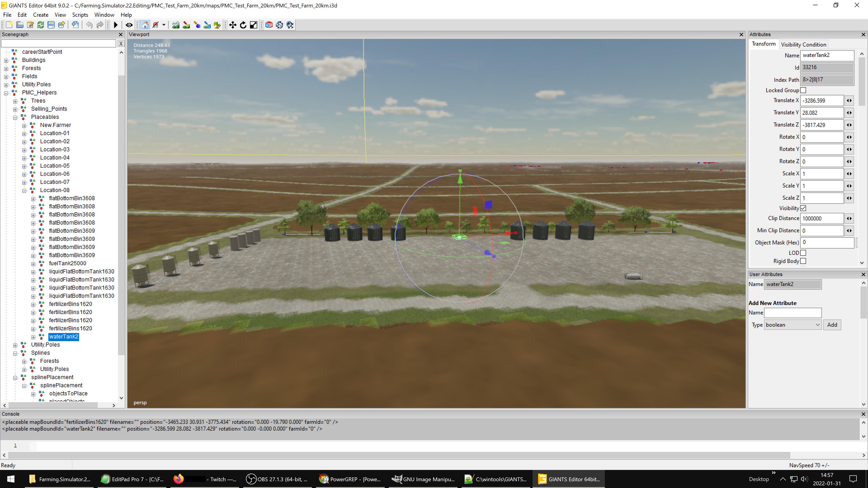Import a file with the plus document icon
The width and height of the screenshot is (868, 488).
[75, 25]
